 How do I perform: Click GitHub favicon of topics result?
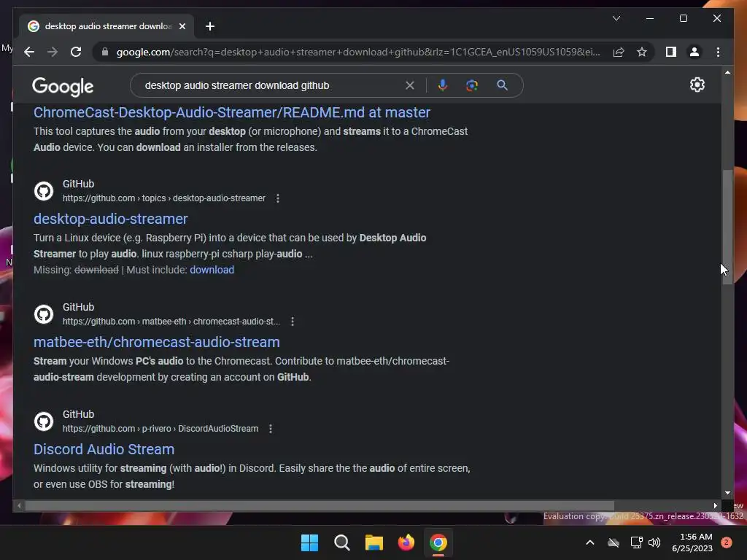pos(44,191)
